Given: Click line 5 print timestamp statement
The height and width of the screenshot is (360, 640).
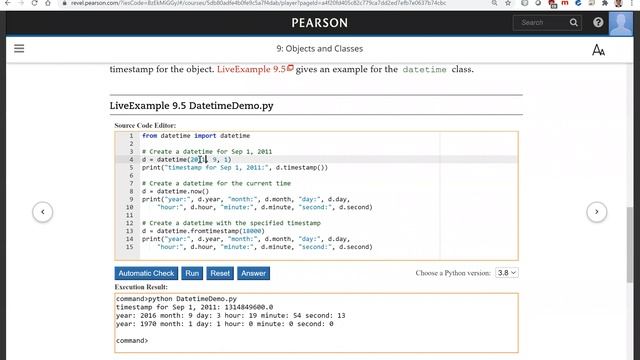Looking at the screenshot, I should (235, 167).
